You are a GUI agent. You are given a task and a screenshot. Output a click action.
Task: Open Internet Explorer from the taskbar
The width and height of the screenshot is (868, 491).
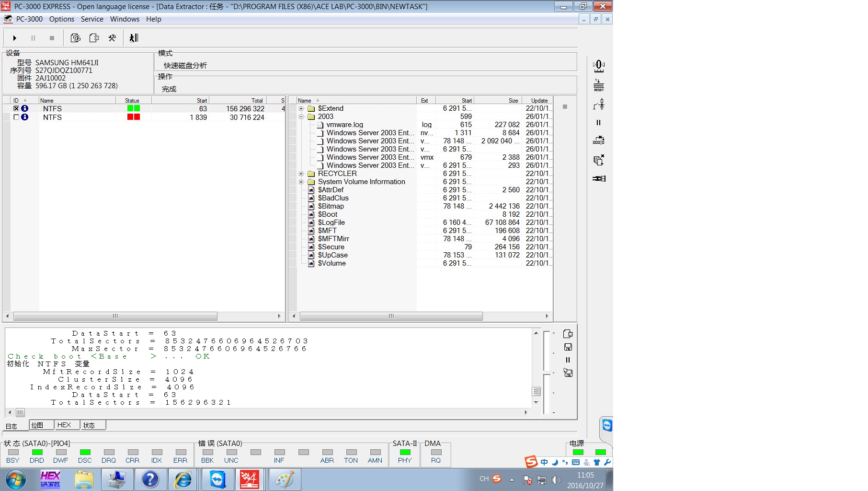click(x=183, y=479)
